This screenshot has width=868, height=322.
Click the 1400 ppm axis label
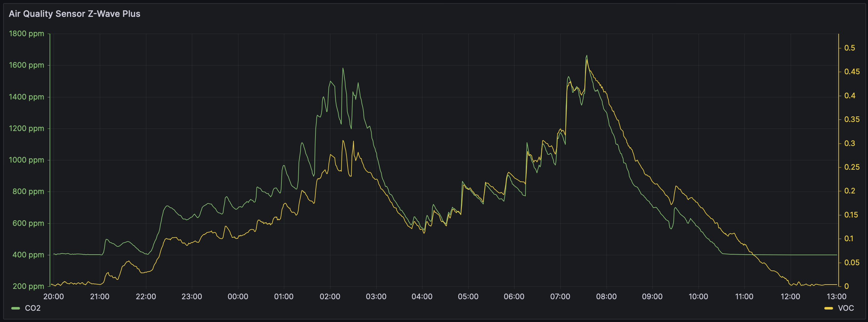pos(27,97)
